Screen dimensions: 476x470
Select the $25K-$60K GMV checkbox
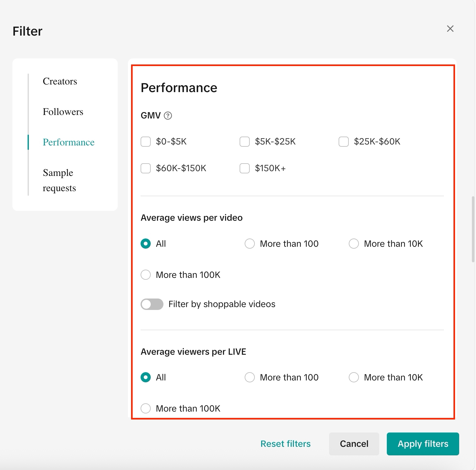click(x=344, y=142)
